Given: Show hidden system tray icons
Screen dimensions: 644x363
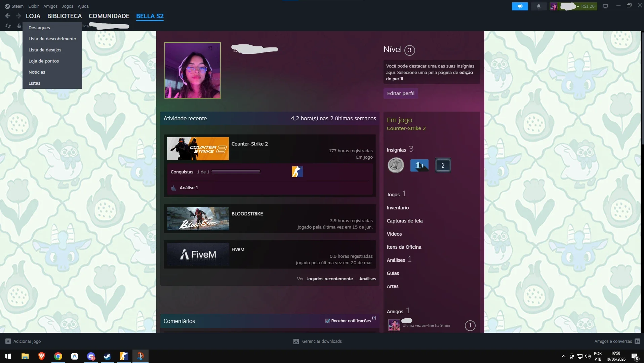Looking at the screenshot, I should (x=564, y=356).
